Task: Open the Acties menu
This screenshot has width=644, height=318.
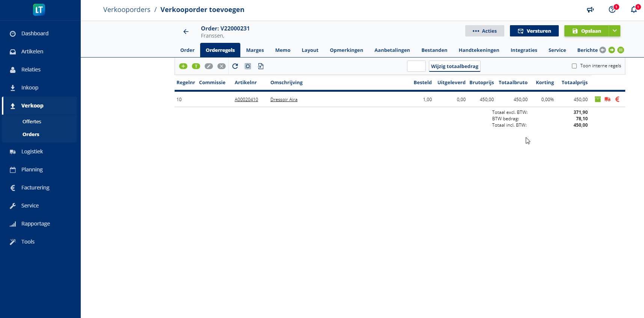Action: [484, 31]
